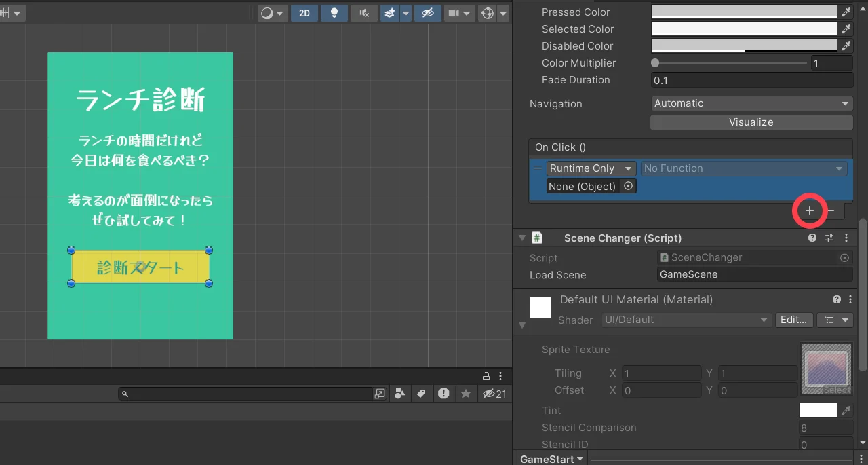Click the Fade Duration value field

click(x=751, y=80)
